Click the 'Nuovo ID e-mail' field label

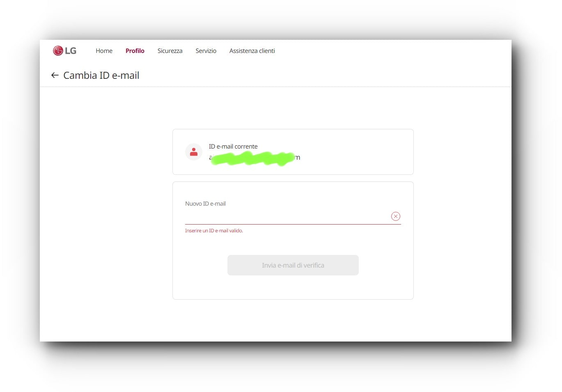205,204
